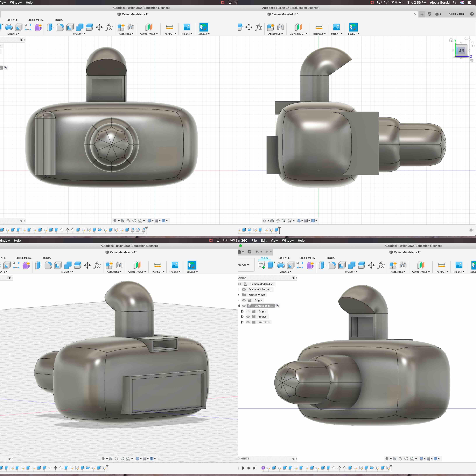
Task: Hide the Bodies folder
Action: (248, 317)
